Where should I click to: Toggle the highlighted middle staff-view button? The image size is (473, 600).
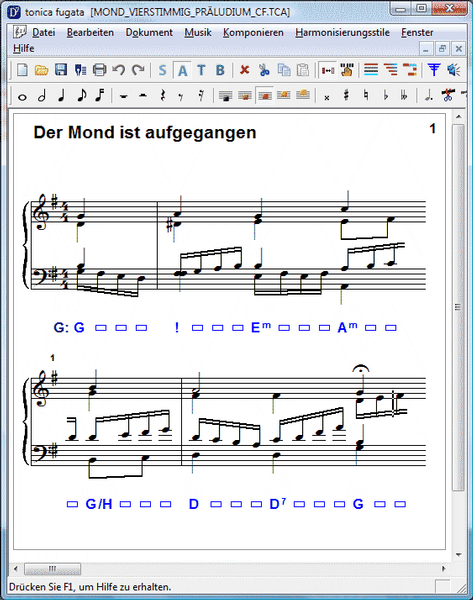[x=264, y=96]
